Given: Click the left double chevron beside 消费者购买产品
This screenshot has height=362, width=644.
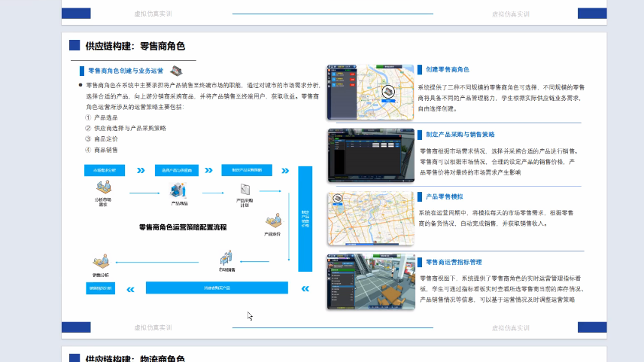Looking at the screenshot, I should click(x=130, y=287).
